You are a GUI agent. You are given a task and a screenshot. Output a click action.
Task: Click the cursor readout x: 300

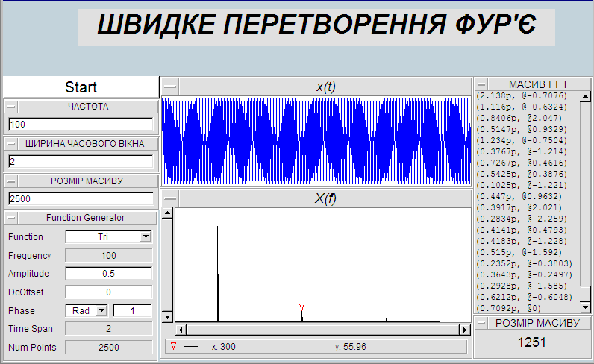click(224, 347)
